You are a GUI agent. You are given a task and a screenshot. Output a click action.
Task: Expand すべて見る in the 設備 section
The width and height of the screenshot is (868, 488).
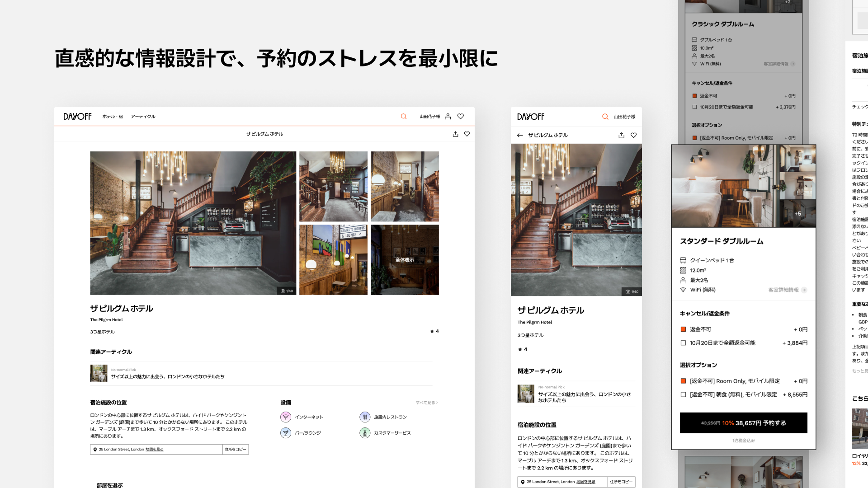[x=426, y=403]
